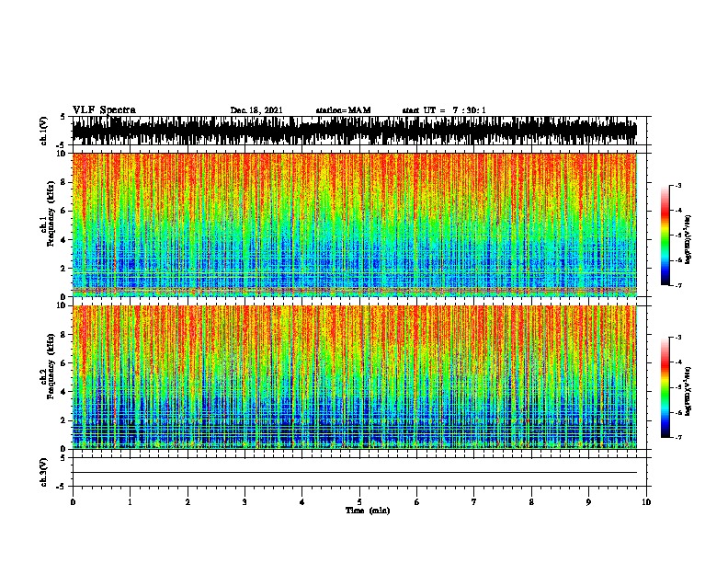The width and height of the screenshot is (728, 563).
Task: Click inside the ch.2 spectrogram panel
Action: tap(354, 377)
